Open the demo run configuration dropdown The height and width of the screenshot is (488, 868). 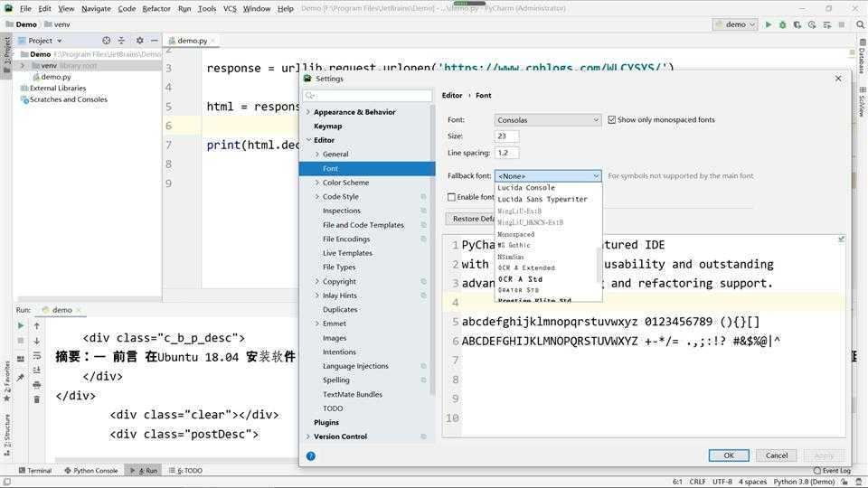734,24
